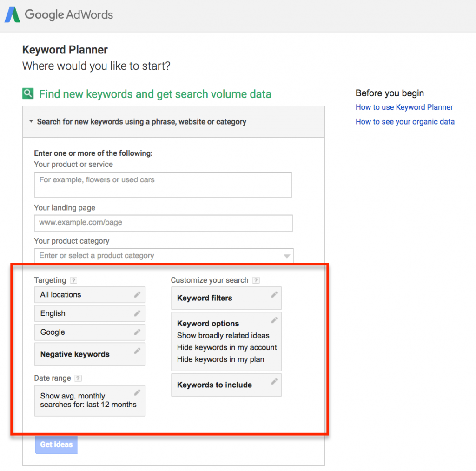Click the Google AdWords logo icon
The height and width of the screenshot is (471, 476).
(13, 14)
